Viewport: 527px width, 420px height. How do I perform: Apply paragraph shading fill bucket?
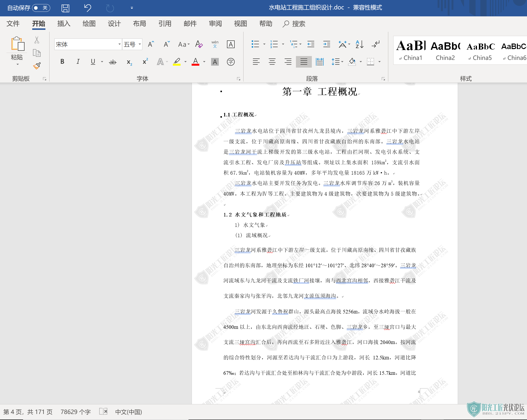(x=352, y=62)
